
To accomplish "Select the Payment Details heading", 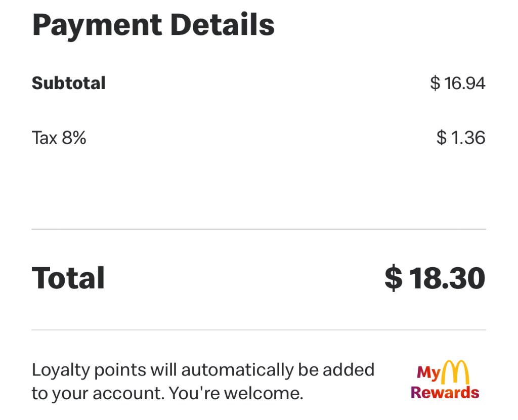I will coord(153,24).
